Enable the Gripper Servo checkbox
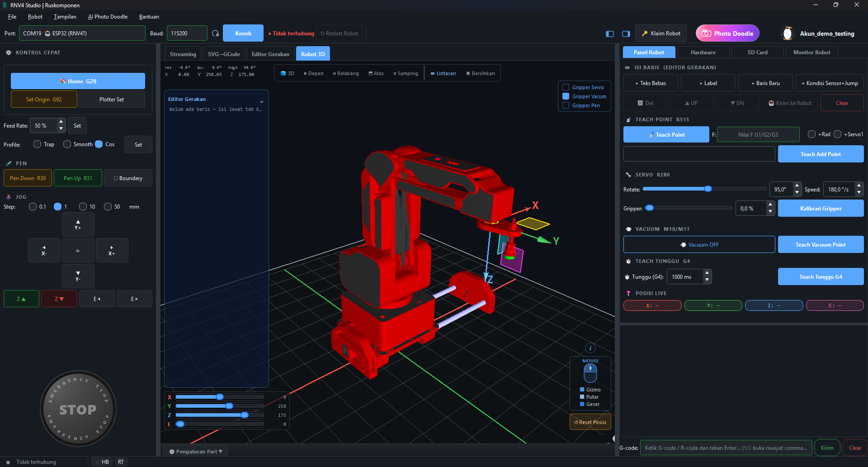 coord(566,87)
